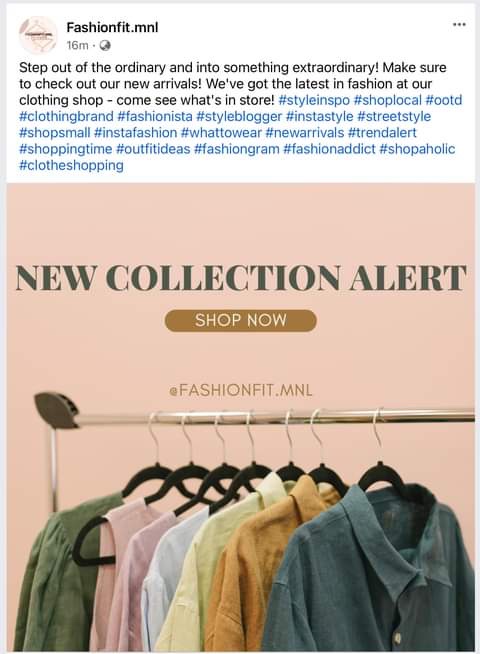Open the #clothingbrand hashtag
Image resolution: width=480 pixels, height=654 pixels.
pyautogui.click(x=66, y=116)
